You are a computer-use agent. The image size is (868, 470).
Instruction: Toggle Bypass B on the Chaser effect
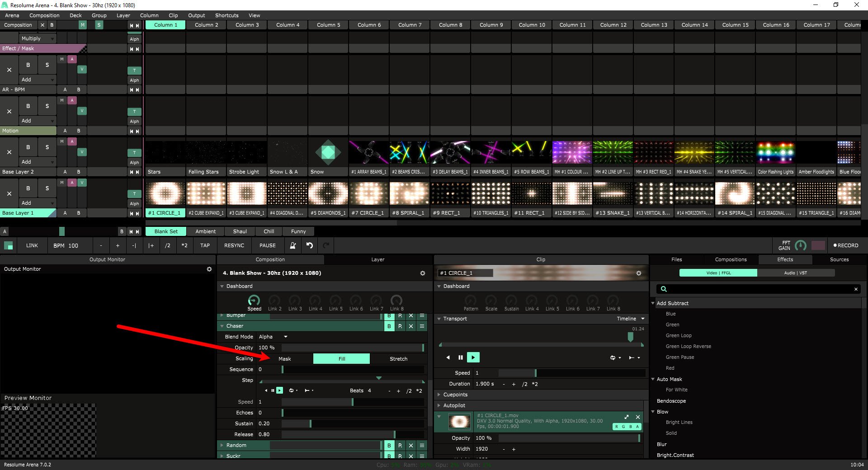tap(389, 326)
